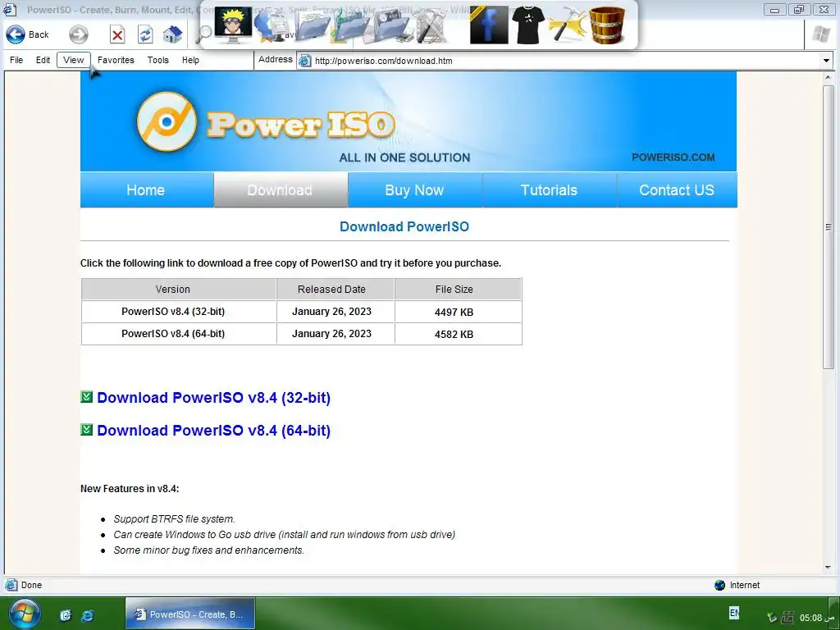Select the PowerISO taskbar window button
Screen dimensions: 840x630
pyautogui.click(x=190, y=614)
